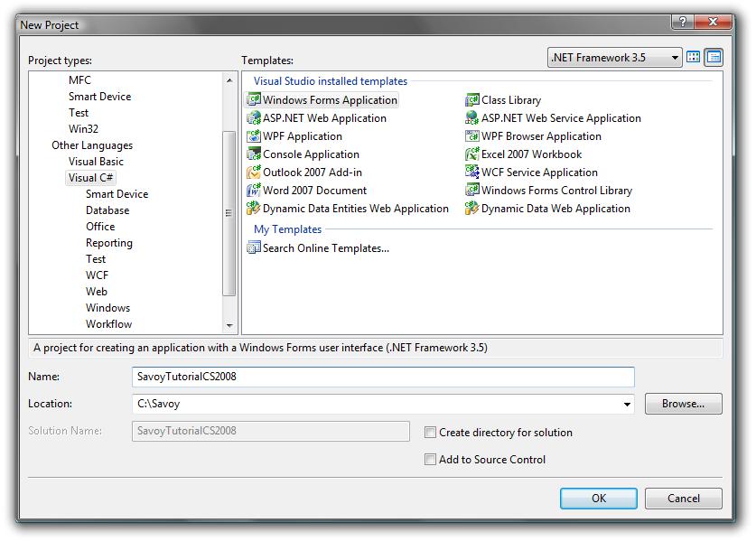Open the .NET Framework 3.5 version dropdown
Screen dimensions: 756x541
click(x=615, y=58)
